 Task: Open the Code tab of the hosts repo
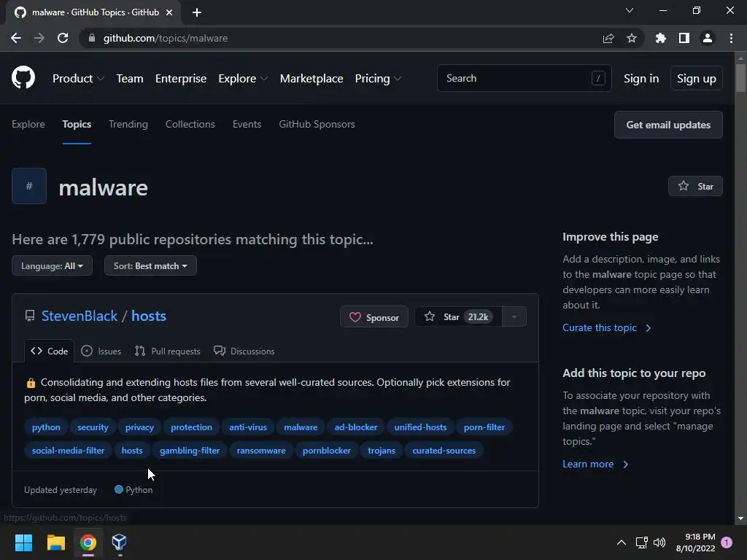tap(50, 351)
